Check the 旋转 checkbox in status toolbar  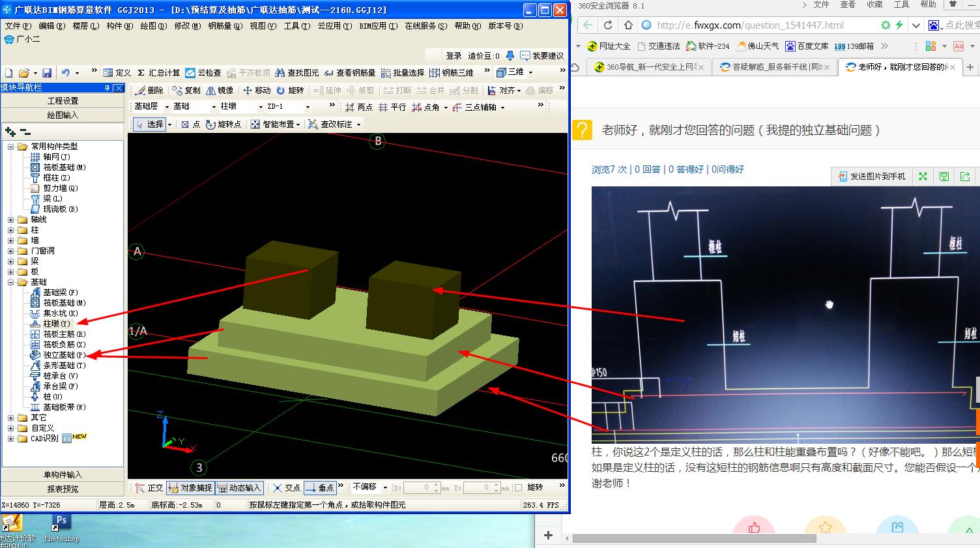(x=518, y=487)
